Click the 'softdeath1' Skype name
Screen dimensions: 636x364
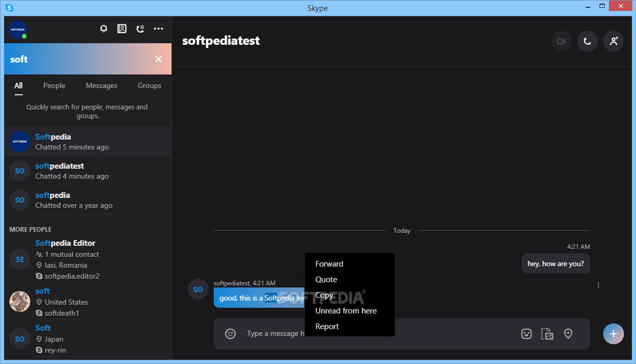62,313
